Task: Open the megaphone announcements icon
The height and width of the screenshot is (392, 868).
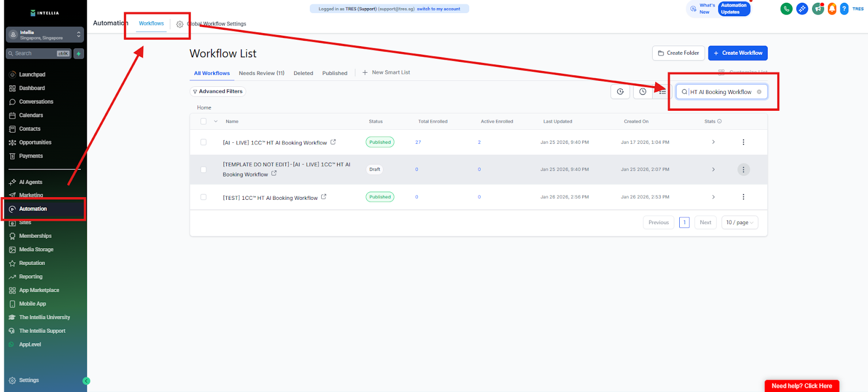Action: tap(818, 9)
